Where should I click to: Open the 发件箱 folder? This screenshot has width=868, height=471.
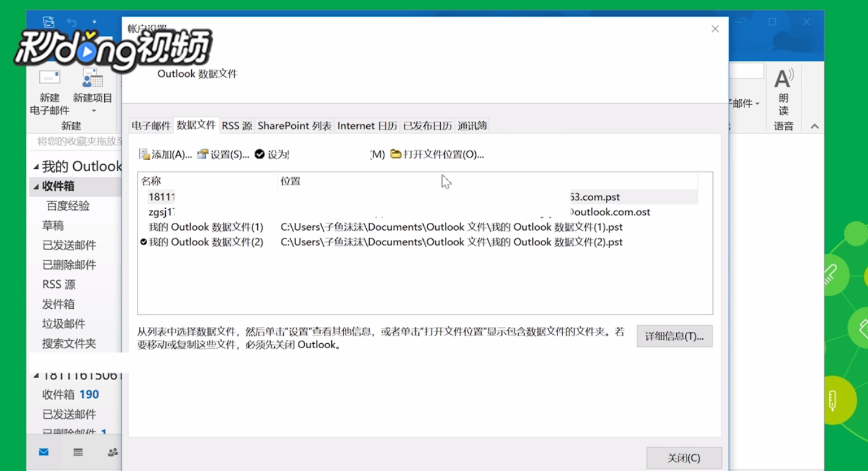(58, 304)
